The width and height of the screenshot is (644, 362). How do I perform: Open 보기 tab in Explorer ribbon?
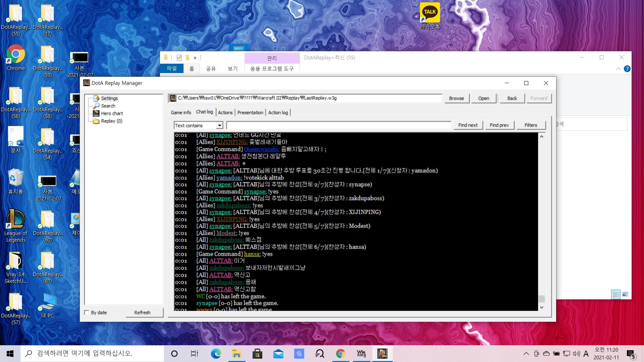click(x=232, y=68)
